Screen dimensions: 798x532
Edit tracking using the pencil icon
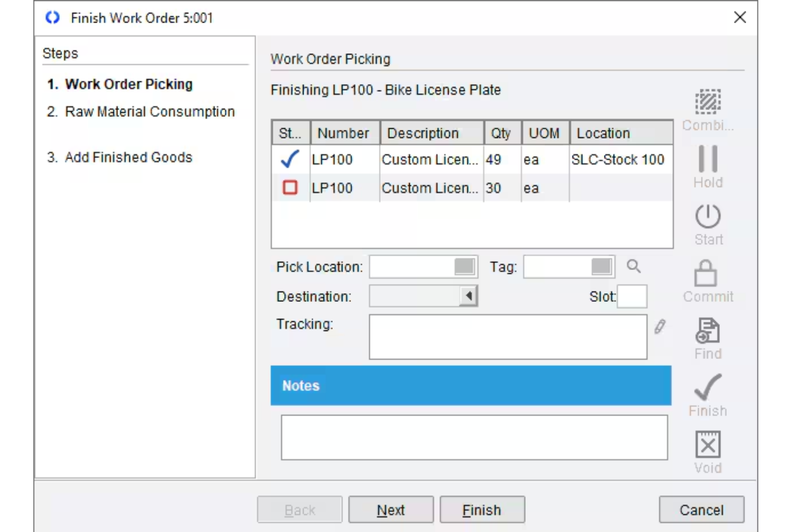point(659,327)
